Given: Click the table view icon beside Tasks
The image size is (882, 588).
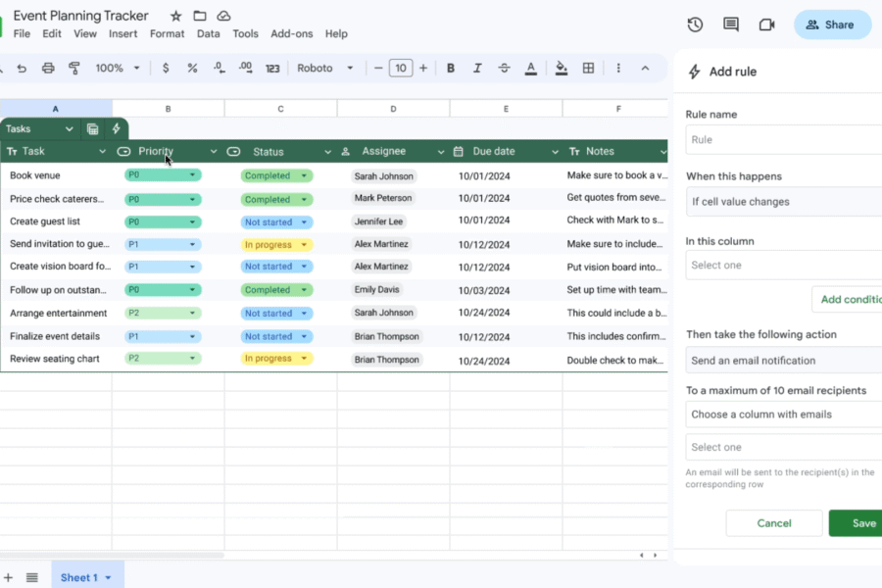Looking at the screenshot, I should tap(93, 128).
